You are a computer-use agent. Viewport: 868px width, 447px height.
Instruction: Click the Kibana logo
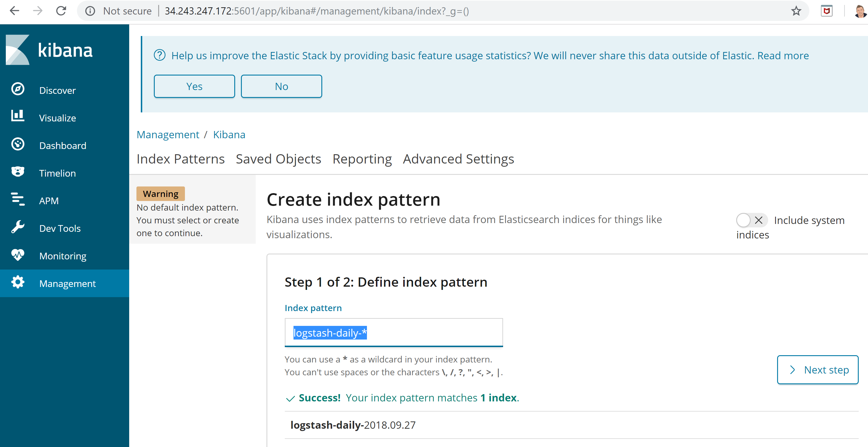[49, 50]
